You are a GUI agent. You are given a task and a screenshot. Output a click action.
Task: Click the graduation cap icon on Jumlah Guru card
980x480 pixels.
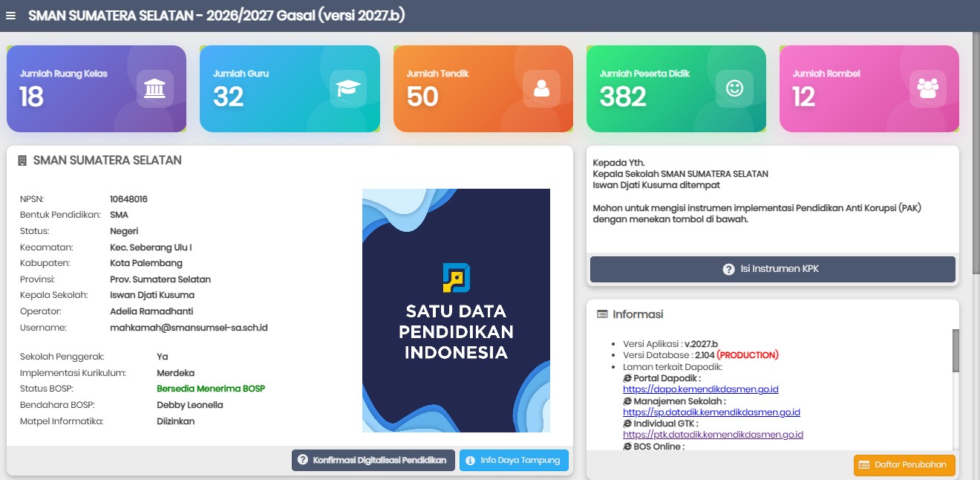(348, 88)
